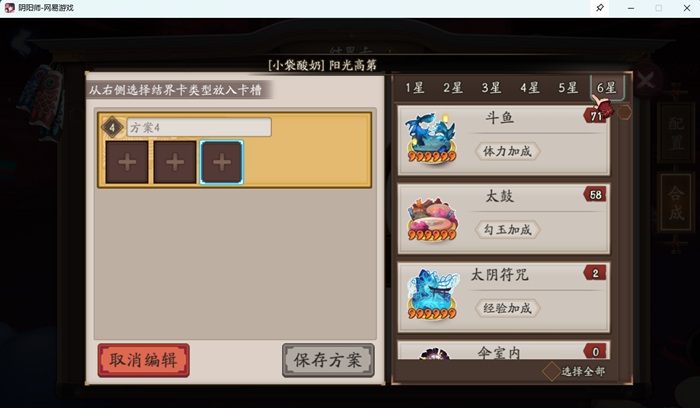The width and height of the screenshot is (700, 408).
Task: Close the panel with the red X
Action: (646, 81)
